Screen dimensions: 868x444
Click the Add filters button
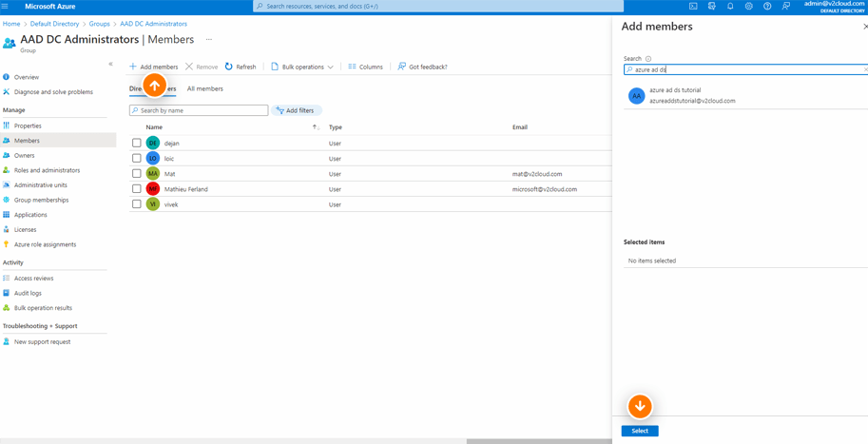click(x=297, y=110)
